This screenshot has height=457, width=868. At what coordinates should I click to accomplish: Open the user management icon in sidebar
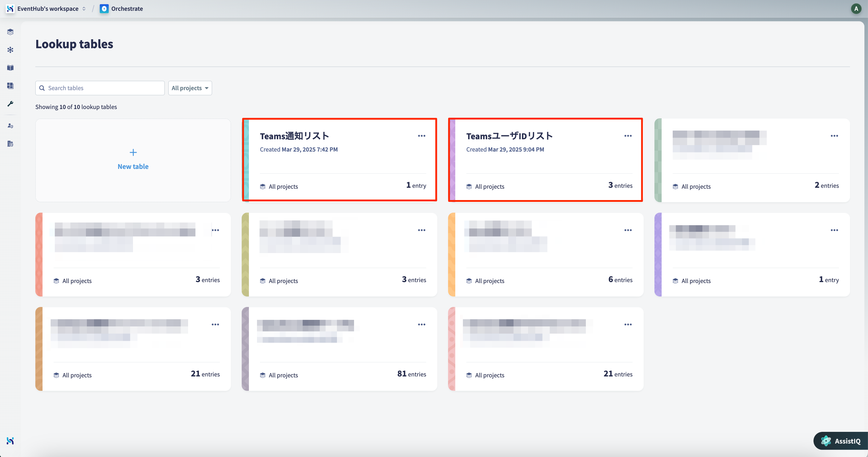click(10, 126)
